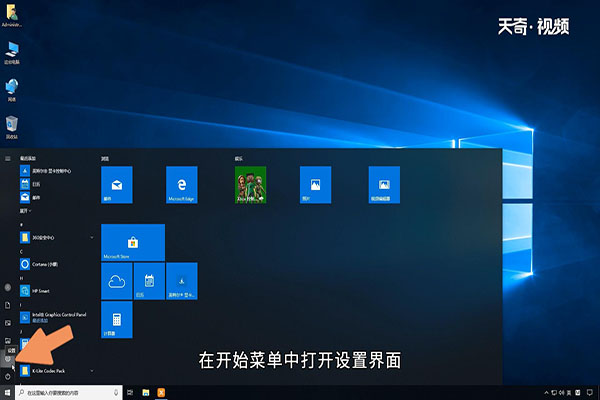This screenshot has width=600, height=400.
Task: Open the Xbox game tile
Action: 250,184
